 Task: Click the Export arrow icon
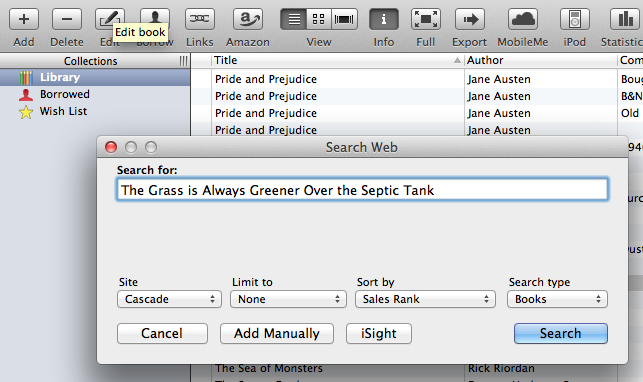pyautogui.click(x=470, y=19)
